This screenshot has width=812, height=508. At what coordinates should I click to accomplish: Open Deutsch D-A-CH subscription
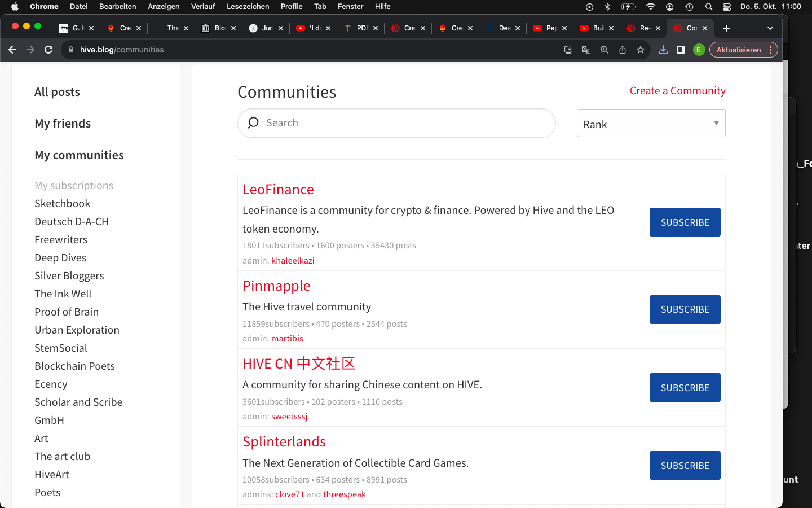[72, 222]
